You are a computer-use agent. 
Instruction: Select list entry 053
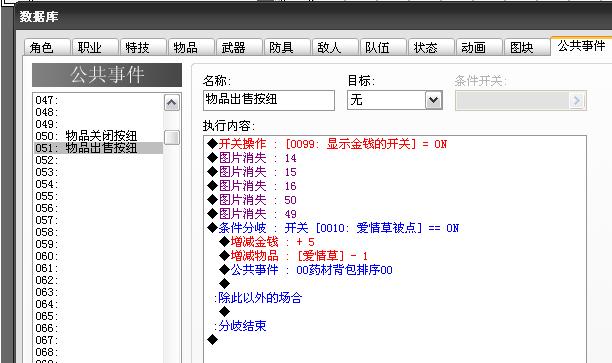click(x=98, y=172)
